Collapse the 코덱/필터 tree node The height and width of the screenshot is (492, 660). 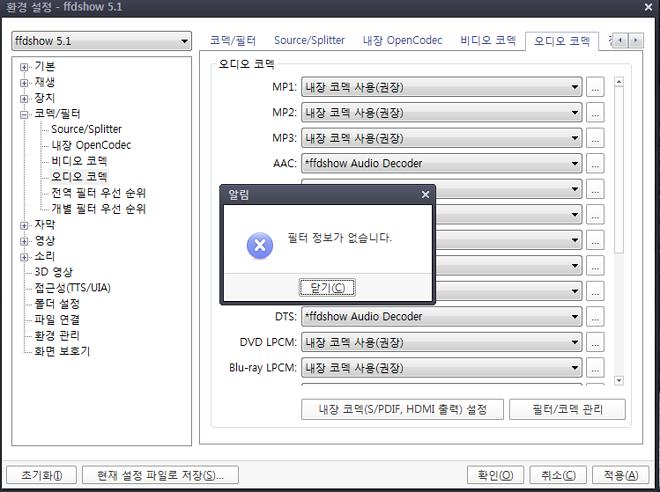tap(24, 114)
